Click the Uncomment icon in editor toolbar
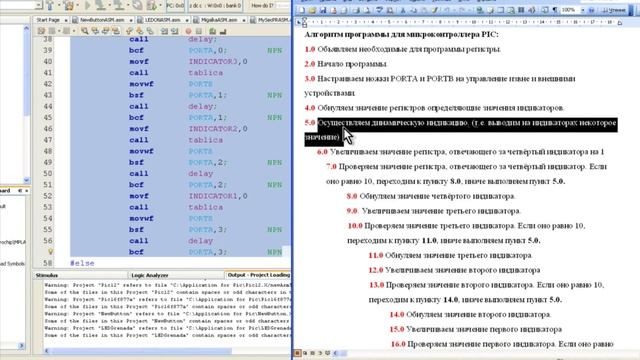The width and height of the screenshot is (640, 360). click(223, 31)
